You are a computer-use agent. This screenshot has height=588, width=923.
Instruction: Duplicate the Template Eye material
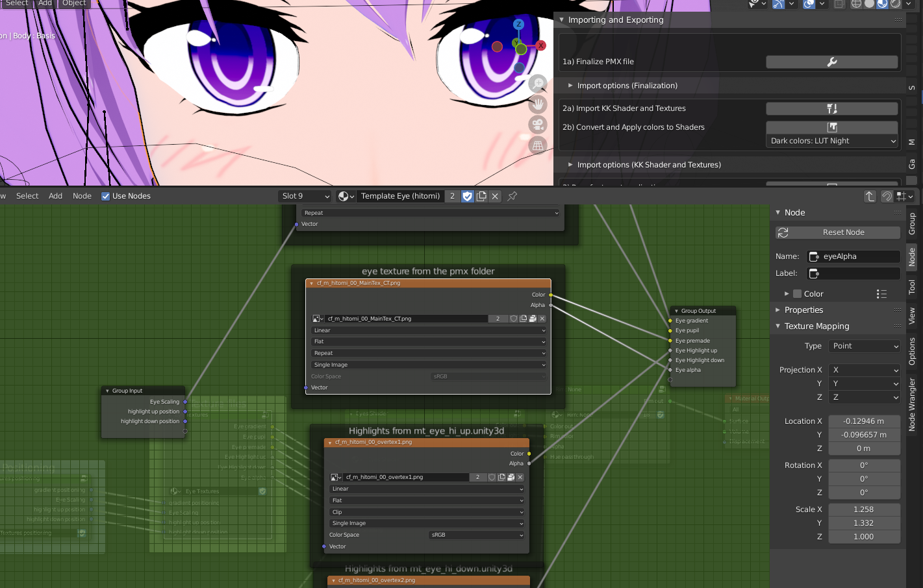pyautogui.click(x=481, y=196)
